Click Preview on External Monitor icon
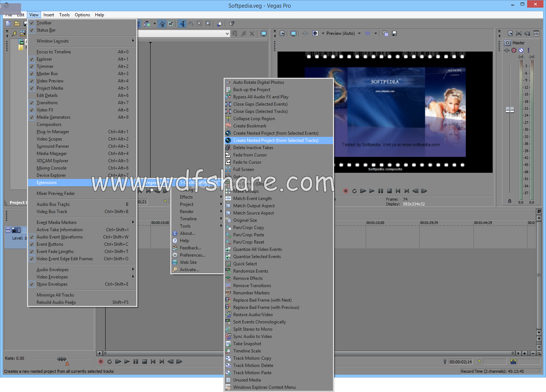 coord(293,33)
